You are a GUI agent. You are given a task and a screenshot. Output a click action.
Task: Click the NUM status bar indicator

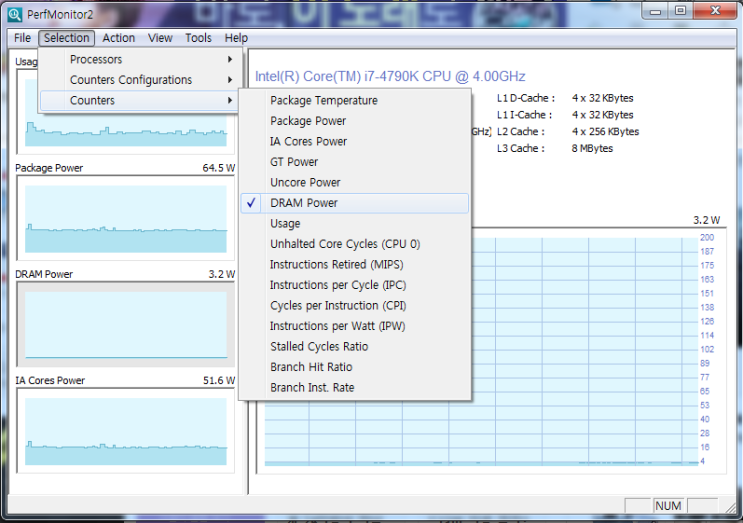tap(668, 506)
